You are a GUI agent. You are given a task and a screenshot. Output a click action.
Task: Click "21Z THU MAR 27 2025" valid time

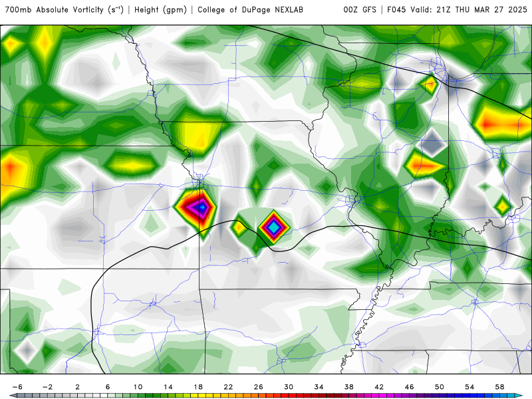[x=481, y=10]
